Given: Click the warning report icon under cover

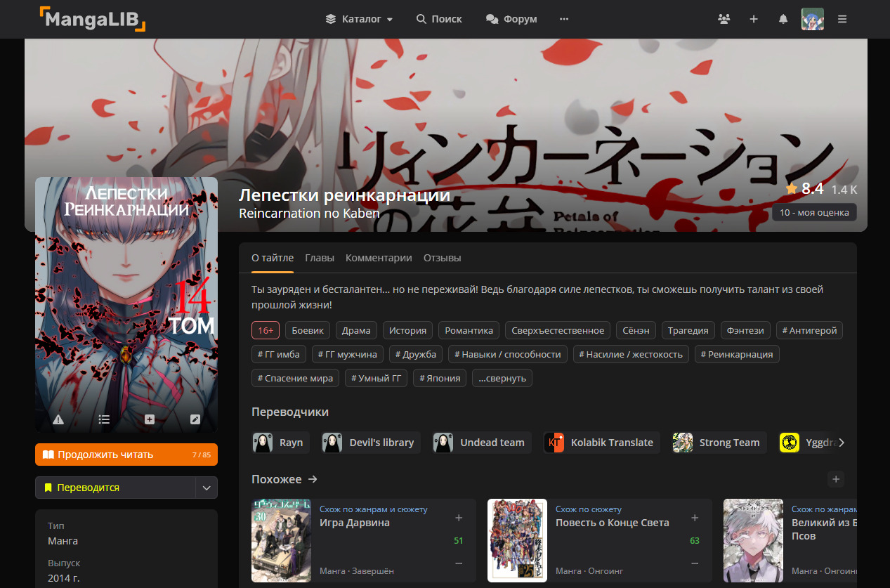Looking at the screenshot, I should pos(58,419).
